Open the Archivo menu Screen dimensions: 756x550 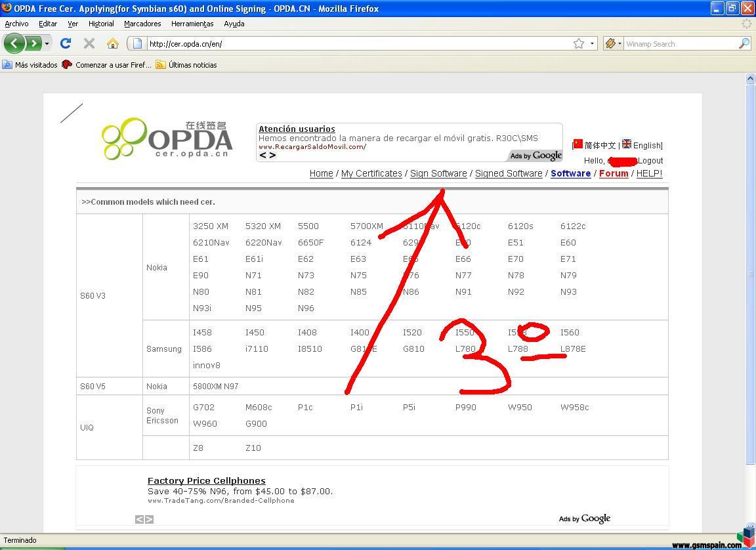[x=16, y=24]
